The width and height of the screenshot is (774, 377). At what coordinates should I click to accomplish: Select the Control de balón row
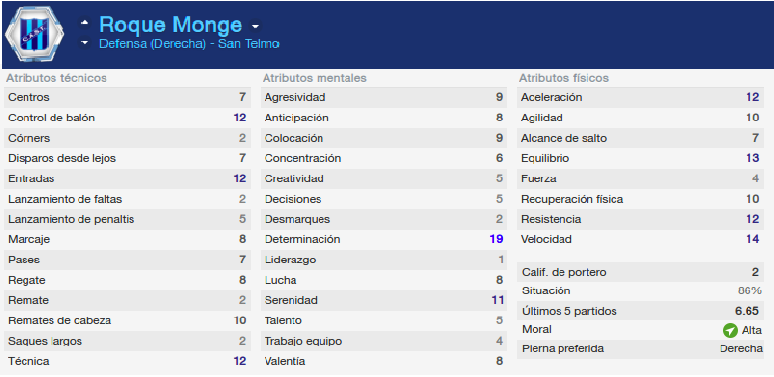[127, 118]
